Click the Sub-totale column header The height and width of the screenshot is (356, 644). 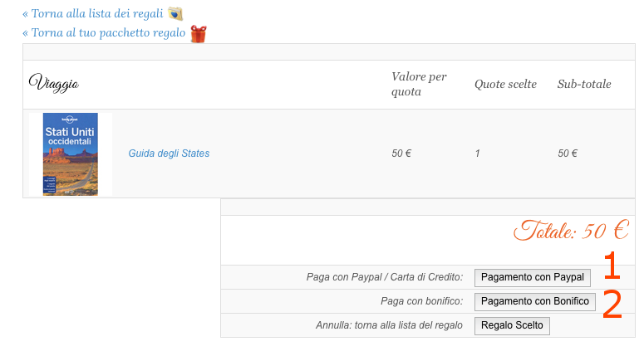click(x=584, y=84)
